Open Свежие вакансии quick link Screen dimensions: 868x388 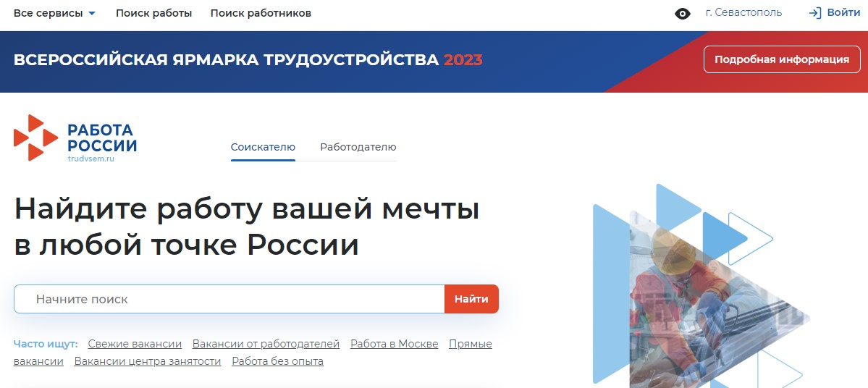pyautogui.click(x=135, y=344)
